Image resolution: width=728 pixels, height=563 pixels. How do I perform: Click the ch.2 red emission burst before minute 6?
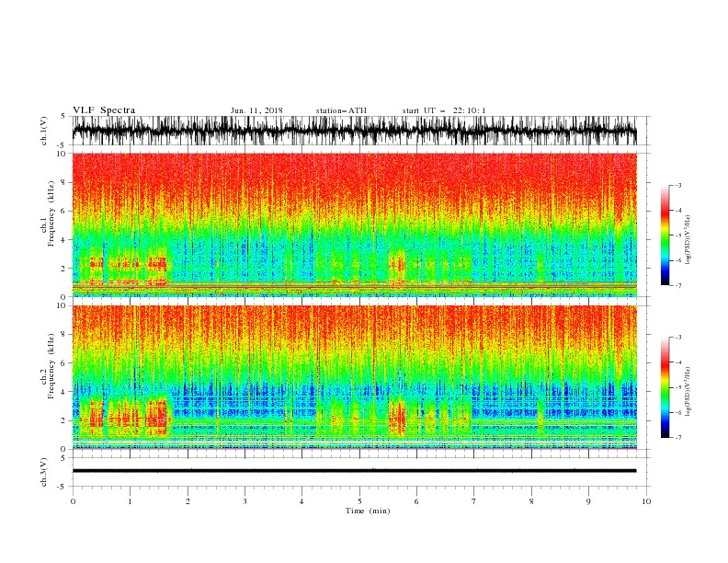(397, 418)
